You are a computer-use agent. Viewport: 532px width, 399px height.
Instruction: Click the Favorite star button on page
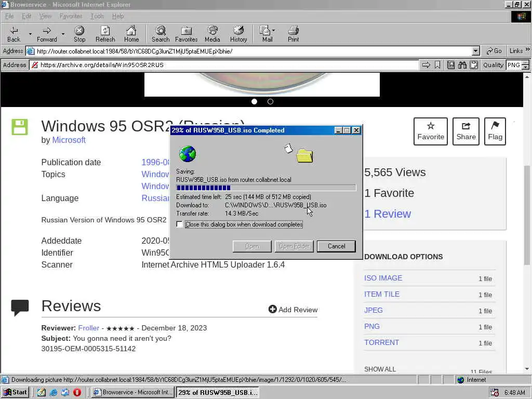pyautogui.click(x=431, y=131)
